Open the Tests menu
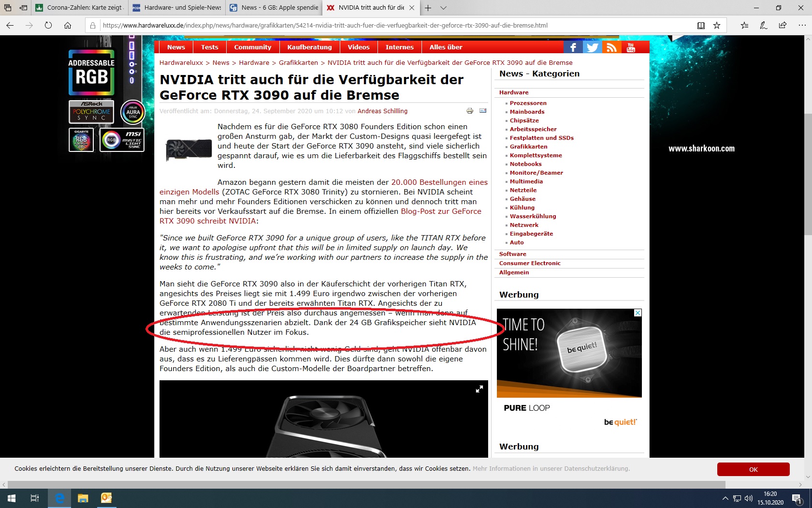The image size is (812, 508). tap(209, 47)
